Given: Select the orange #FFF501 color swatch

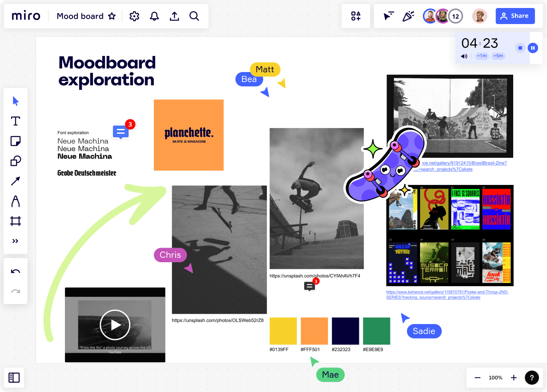Looking at the screenshot, I should coord(314,331).
